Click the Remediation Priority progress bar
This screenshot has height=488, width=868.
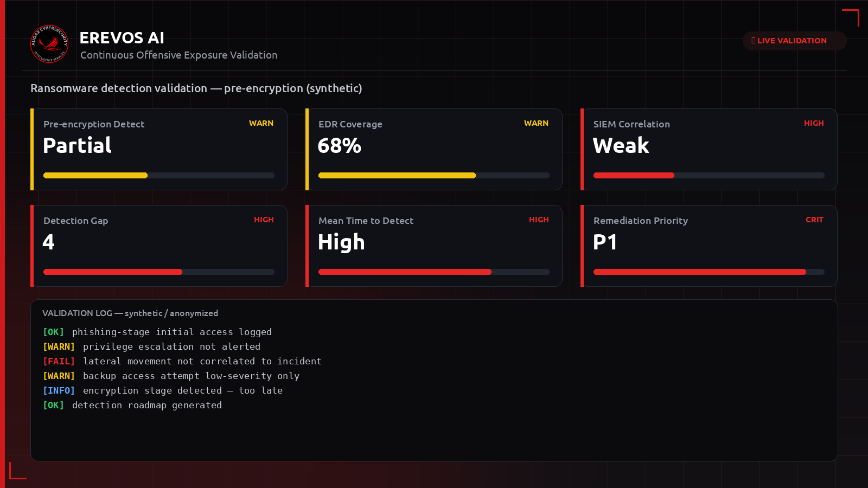[709, 272]
